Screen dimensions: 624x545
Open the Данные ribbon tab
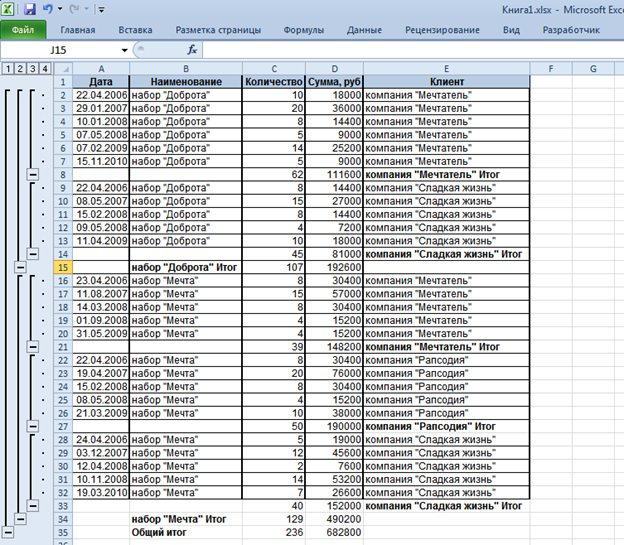[364, 30]
